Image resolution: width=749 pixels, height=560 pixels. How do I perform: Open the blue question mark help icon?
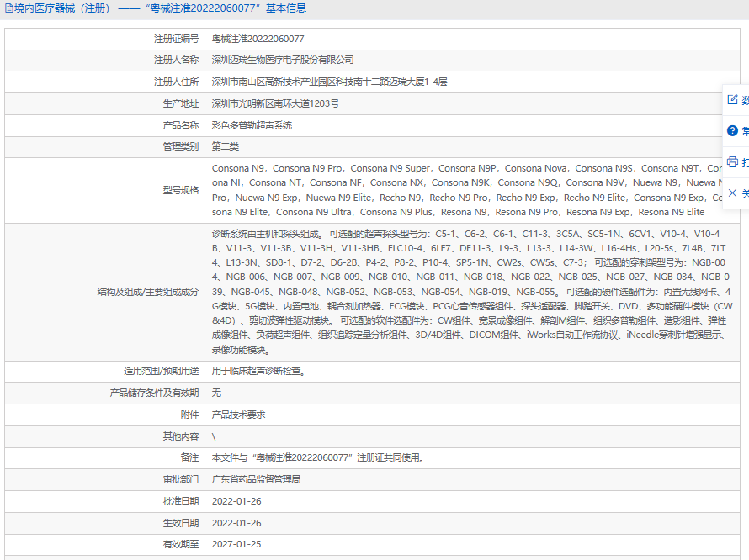pos(732,130)
